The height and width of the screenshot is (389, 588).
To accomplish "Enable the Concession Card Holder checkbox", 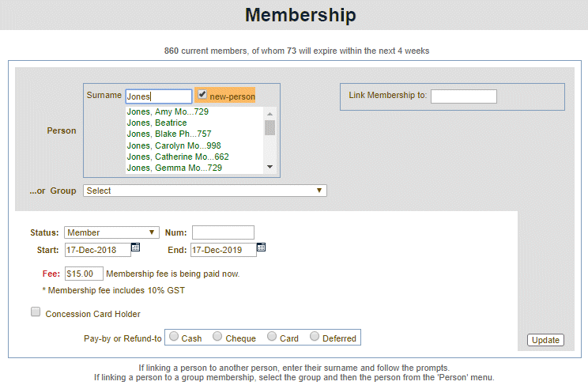I will pos(36,312).
